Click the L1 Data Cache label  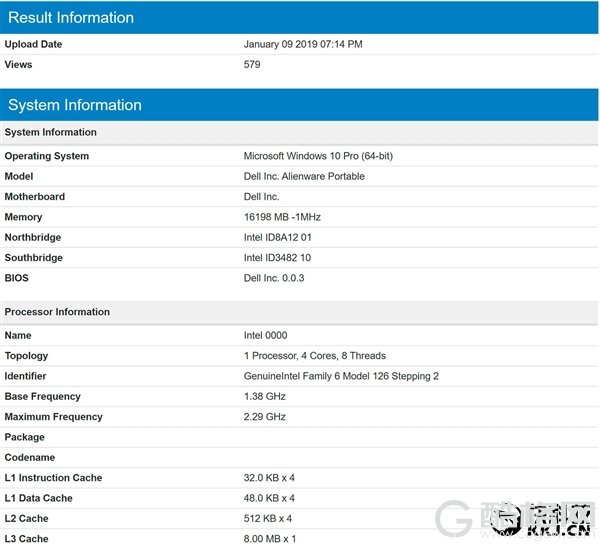coord(39,498)
